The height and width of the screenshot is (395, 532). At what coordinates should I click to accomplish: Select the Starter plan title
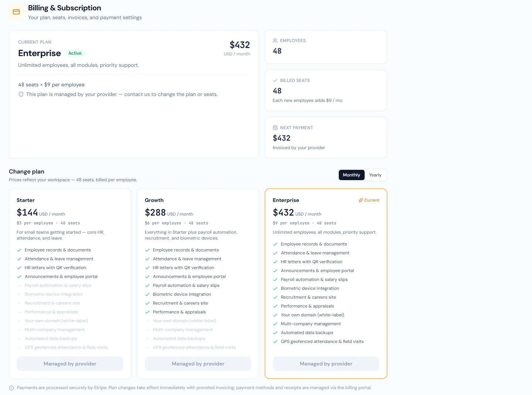pyautogui.click(x=25, y=200)
